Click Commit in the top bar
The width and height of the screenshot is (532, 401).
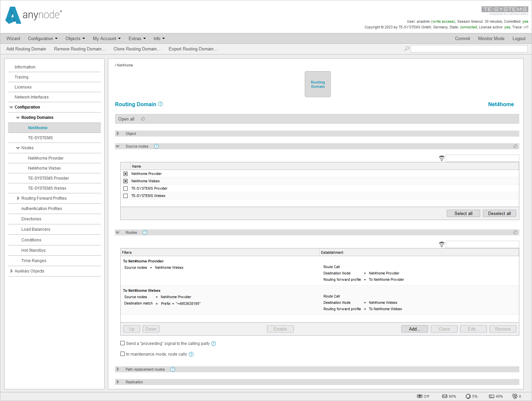(x=462, y=39)
